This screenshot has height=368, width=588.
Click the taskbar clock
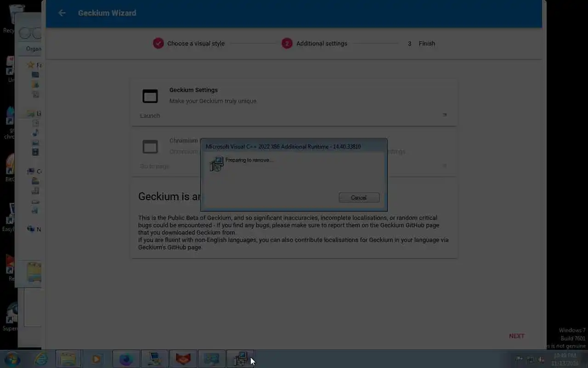click(565, 359)
